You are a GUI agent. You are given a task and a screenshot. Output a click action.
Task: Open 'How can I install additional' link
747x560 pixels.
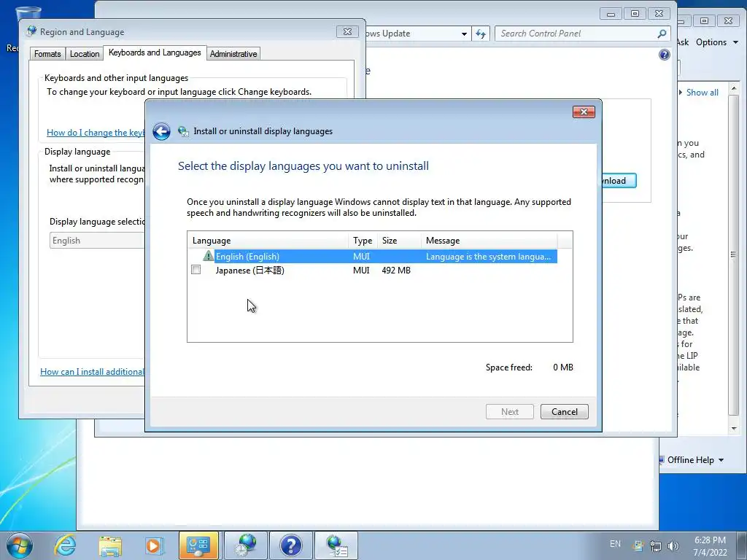tap(92, 371)
